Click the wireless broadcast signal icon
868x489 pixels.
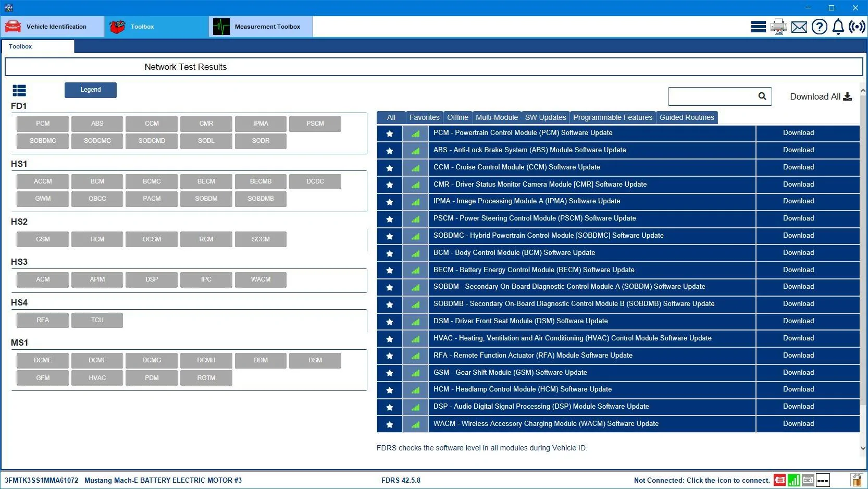click(x=857, y=27)
